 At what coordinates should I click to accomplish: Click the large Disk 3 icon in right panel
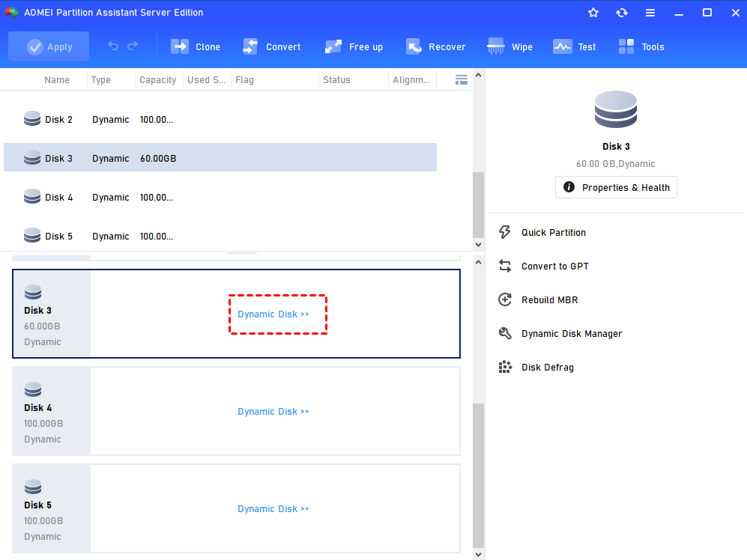pyautogui.click(x=616, y=109)
